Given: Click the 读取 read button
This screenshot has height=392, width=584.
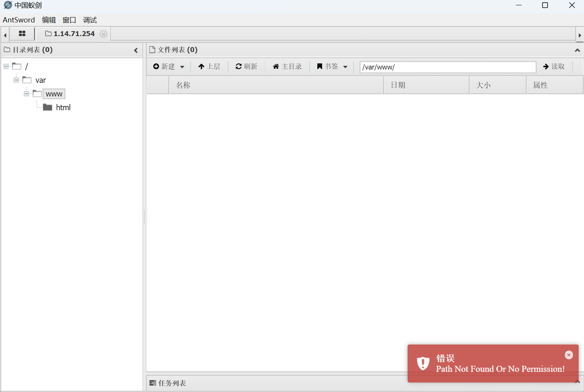Looking at the screenshot, I should coord(554,66).
